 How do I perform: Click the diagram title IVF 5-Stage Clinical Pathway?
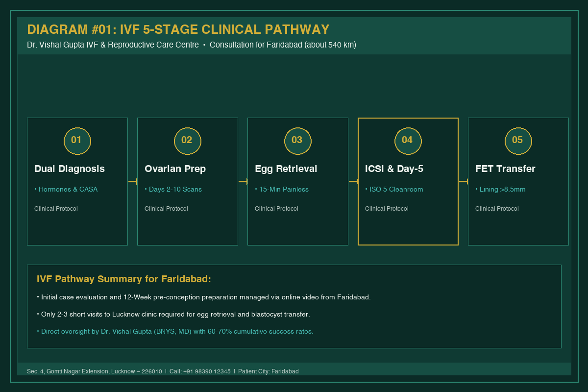point(178,29)
